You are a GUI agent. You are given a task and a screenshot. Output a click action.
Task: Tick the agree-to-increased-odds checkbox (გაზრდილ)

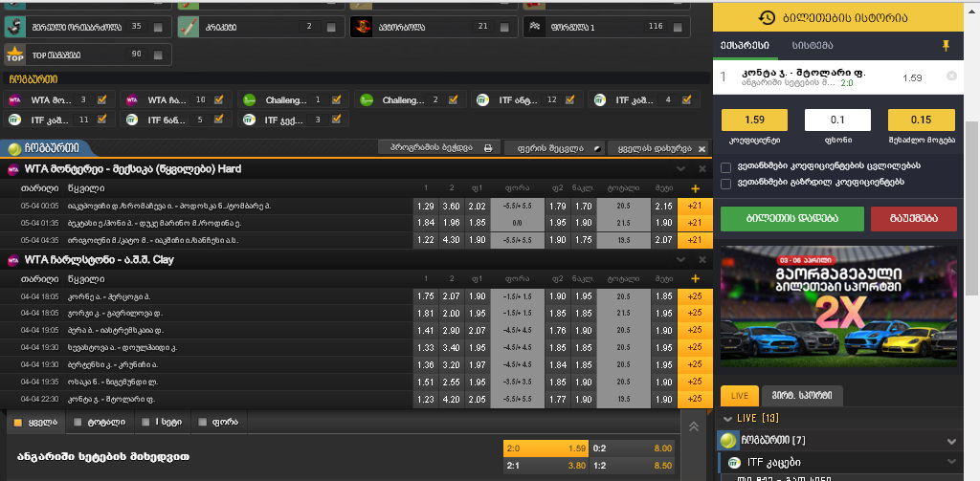[x=725, y=184]
